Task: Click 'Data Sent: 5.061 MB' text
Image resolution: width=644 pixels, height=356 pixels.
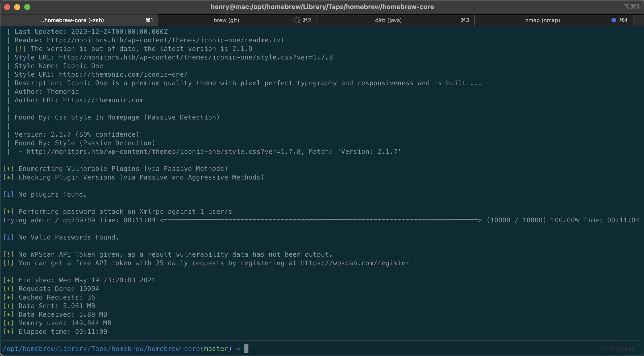Action: tap(57, 306)
